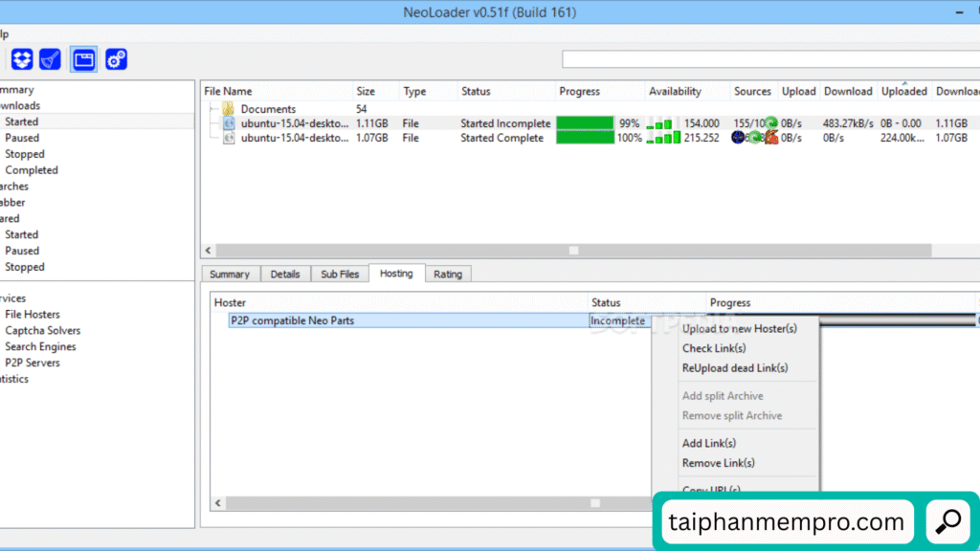Select the Paused filter under Downloads

[22, 138]
